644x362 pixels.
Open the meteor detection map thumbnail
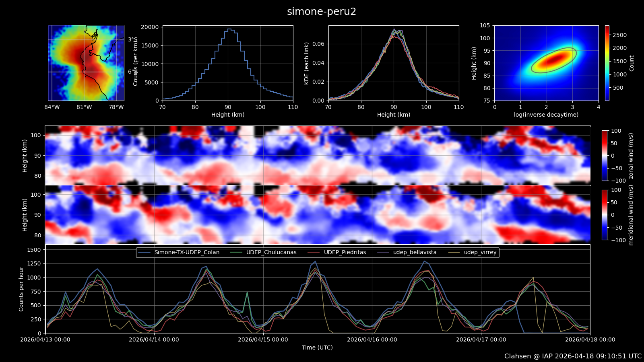coord(86,63)
